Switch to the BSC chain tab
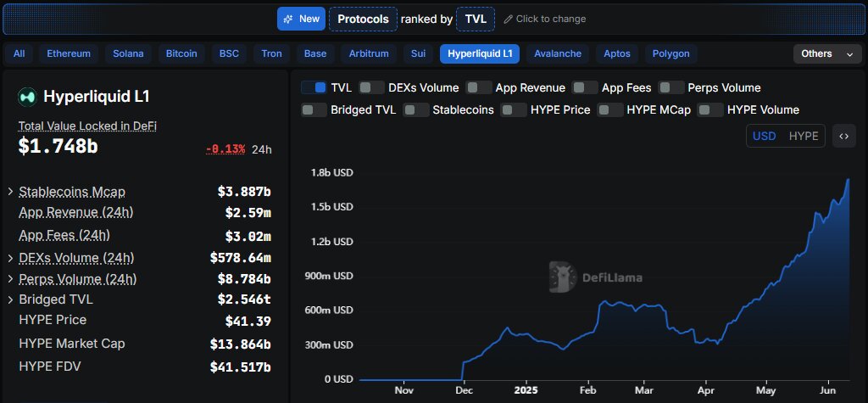 (229, 53)
